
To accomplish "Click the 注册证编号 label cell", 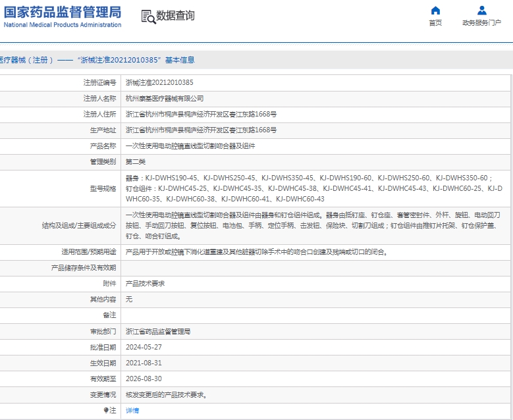I will (100, 83).
